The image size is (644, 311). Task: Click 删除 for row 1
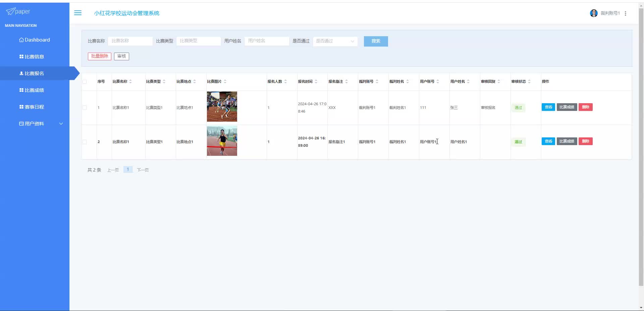click(586, 107)
